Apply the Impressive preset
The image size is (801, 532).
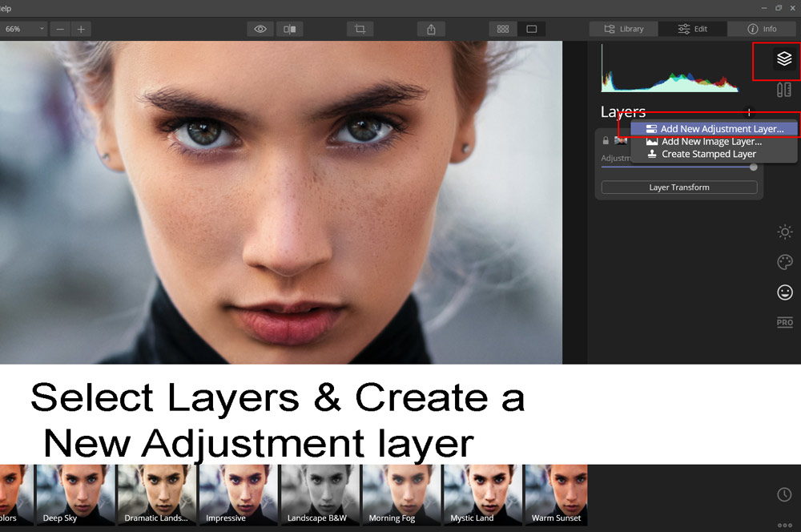click(238, 494)
